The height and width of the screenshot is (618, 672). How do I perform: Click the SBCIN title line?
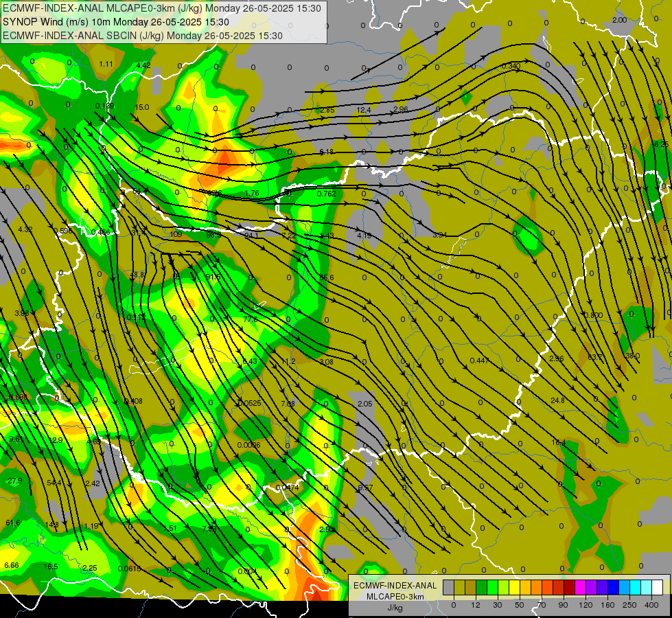[x=143, y=36]
